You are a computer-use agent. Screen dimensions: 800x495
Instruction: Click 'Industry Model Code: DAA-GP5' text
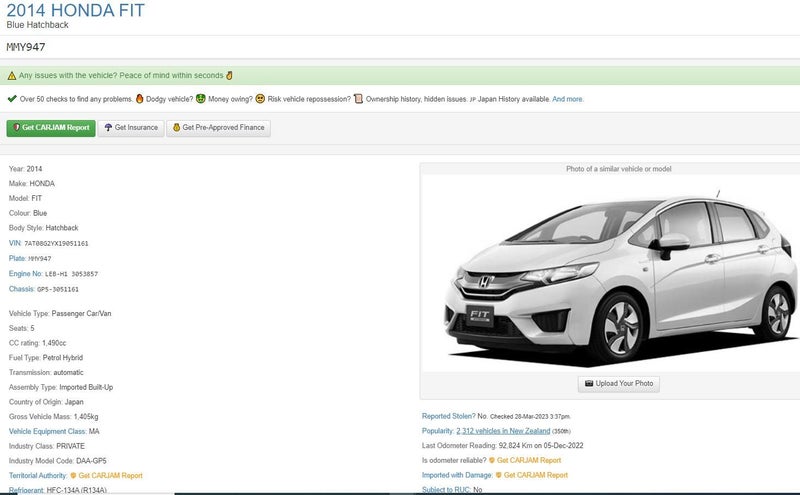coord(58,461)
